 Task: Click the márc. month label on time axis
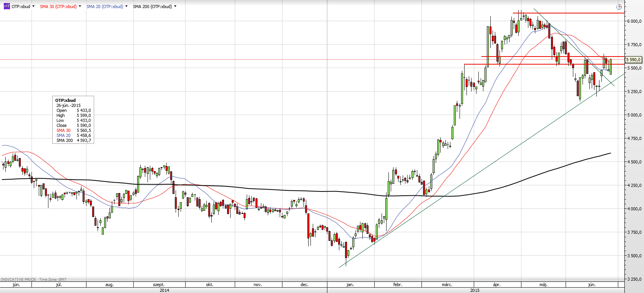pos(447,285)
